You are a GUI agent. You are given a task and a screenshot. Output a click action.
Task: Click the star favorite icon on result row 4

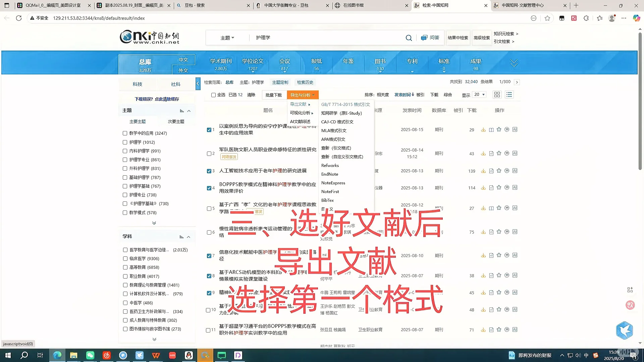[x=499, y=188]
